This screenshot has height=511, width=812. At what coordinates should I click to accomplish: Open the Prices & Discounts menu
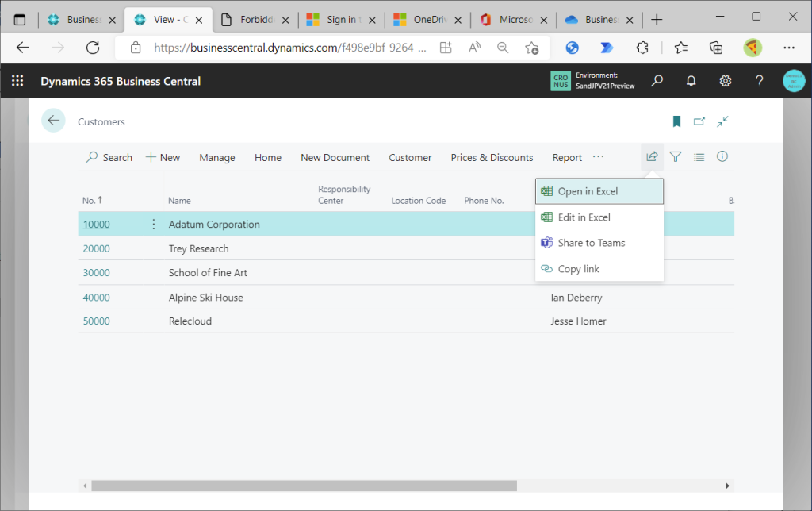(x=492, y=158)
